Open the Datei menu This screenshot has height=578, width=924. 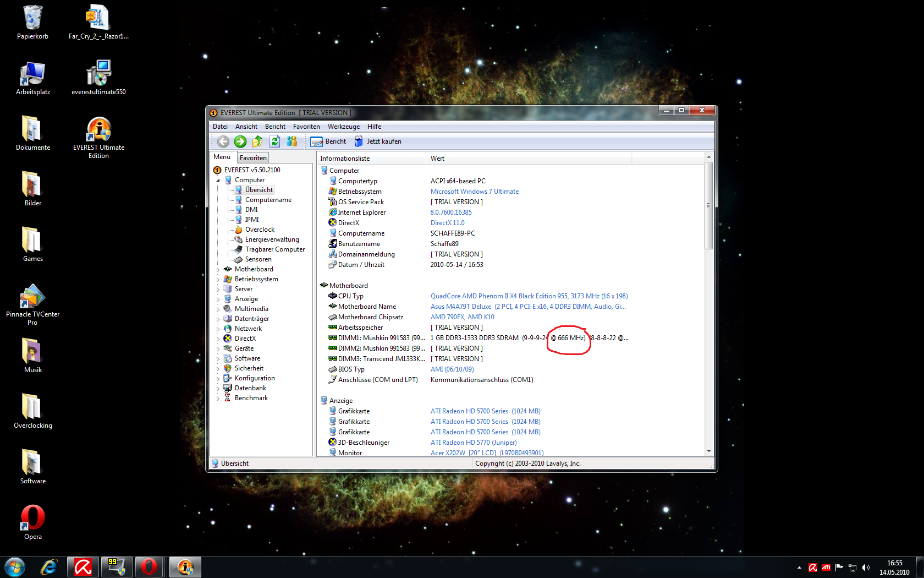tap(220, 127)
